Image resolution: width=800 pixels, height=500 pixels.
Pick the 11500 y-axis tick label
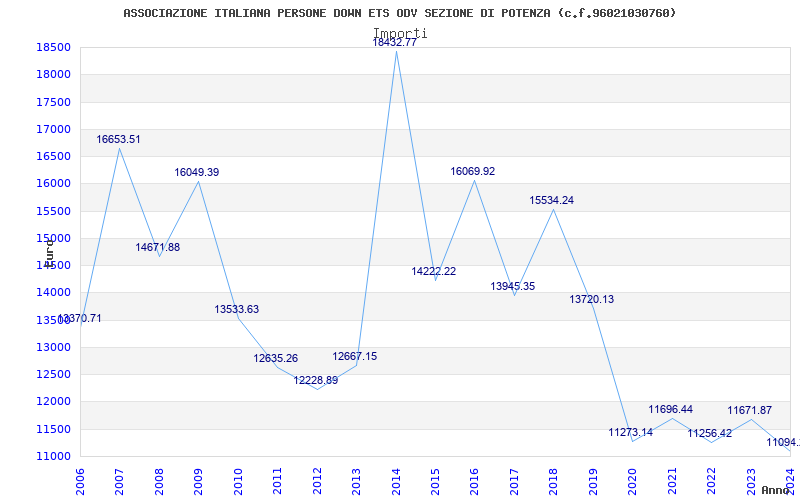[53, 429]
